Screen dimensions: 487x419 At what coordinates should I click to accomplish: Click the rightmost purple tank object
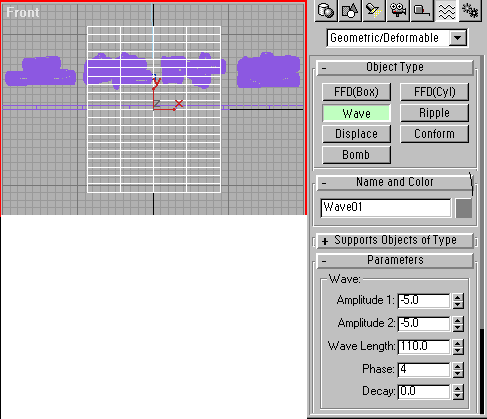pyautogui.click(x=268, y=70)
